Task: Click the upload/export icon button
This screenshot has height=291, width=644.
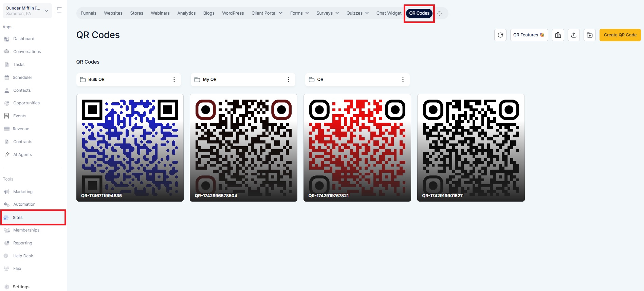Action: pyautogui.click(x=574, y=35)
